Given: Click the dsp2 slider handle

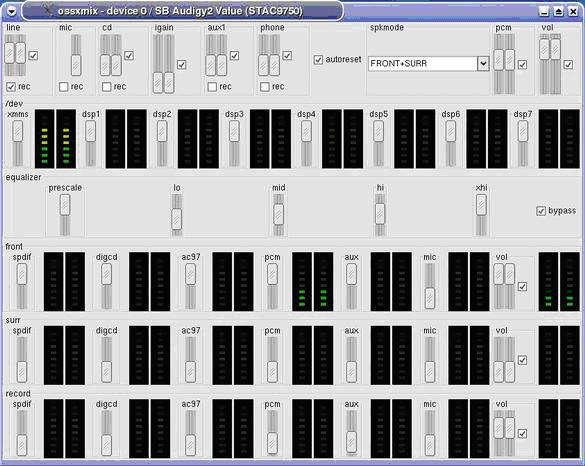Looking at the screenshot, I should pos(162,131).
